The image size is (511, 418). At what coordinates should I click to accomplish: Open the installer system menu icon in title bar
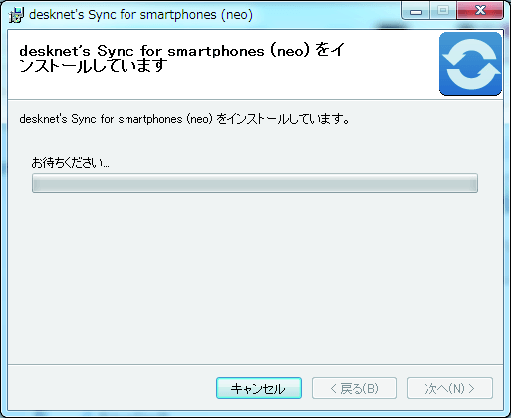tap(17, 15)
